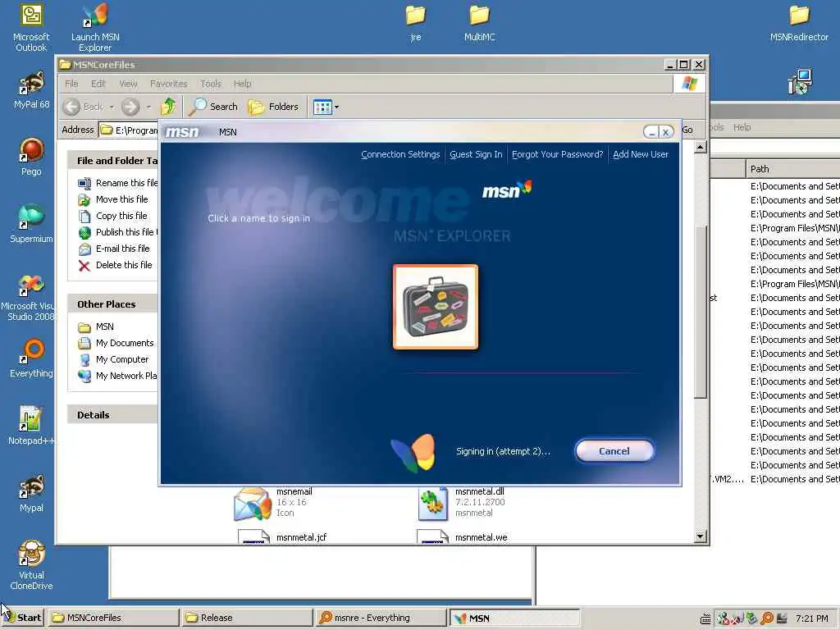Select the Everything desktop shortcut

[x=31, y=359]
